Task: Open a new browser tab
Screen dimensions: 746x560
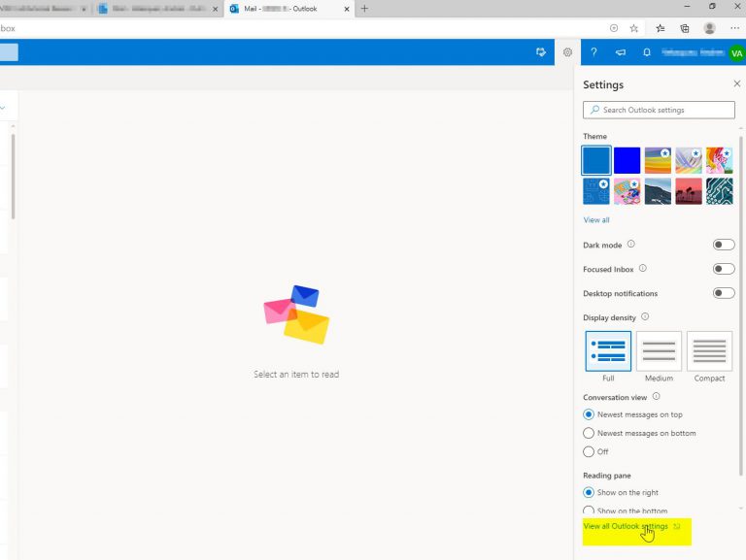Action: click(364, 9)
